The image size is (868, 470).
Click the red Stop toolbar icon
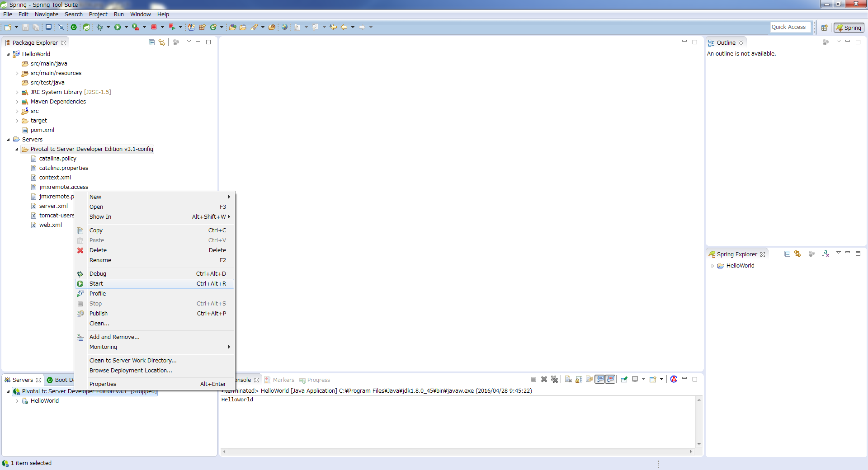pyautogui.click(x=154, y=27)
